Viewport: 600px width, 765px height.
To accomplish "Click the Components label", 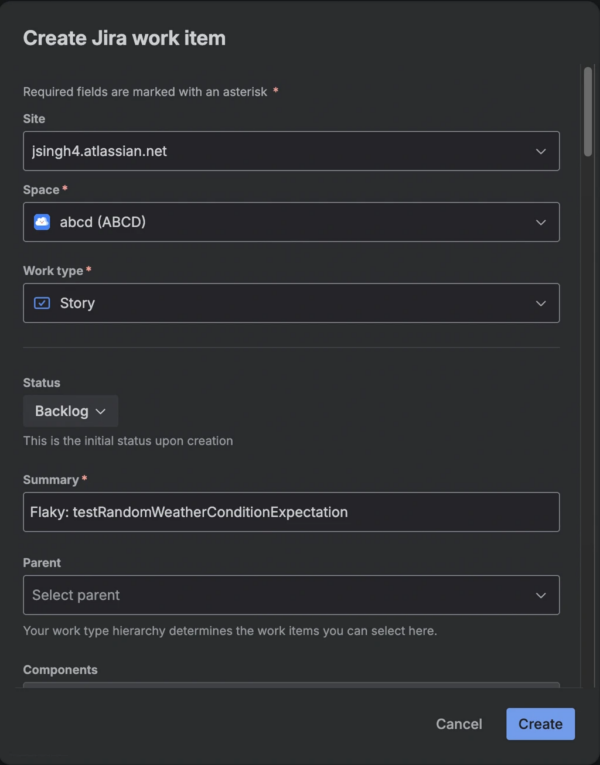I will (x=60, y=670).
